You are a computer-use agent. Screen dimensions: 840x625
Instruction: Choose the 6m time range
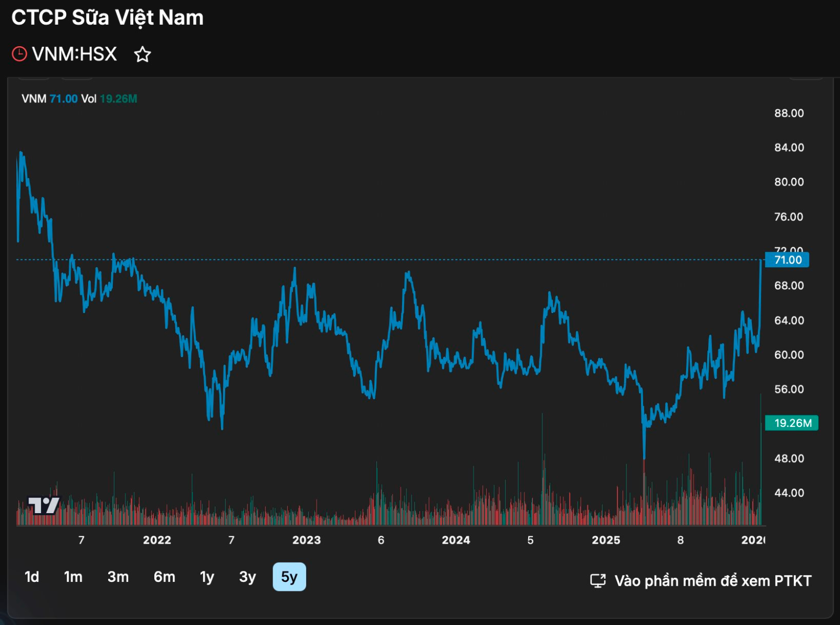(164, 577)
